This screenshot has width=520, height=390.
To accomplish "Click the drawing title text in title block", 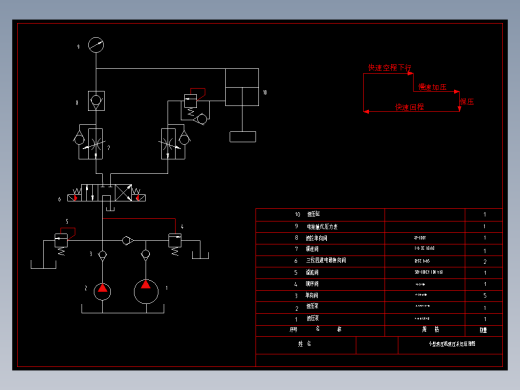I will click(452, 344).
